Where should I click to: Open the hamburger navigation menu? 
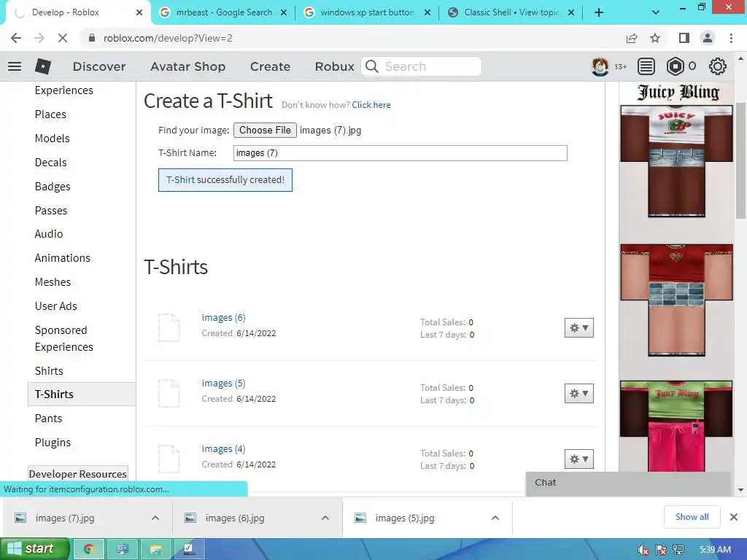click(x=15, y=66)
